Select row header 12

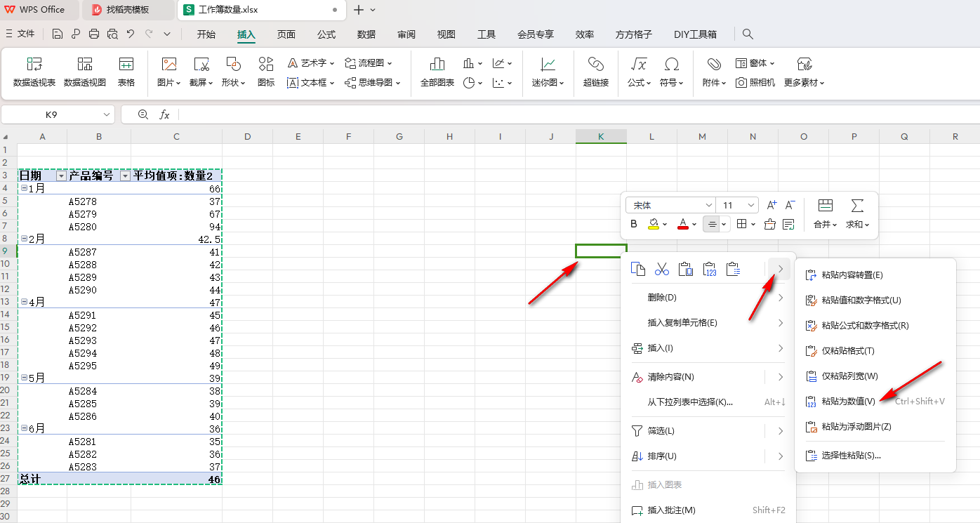[x=6, y=289]
